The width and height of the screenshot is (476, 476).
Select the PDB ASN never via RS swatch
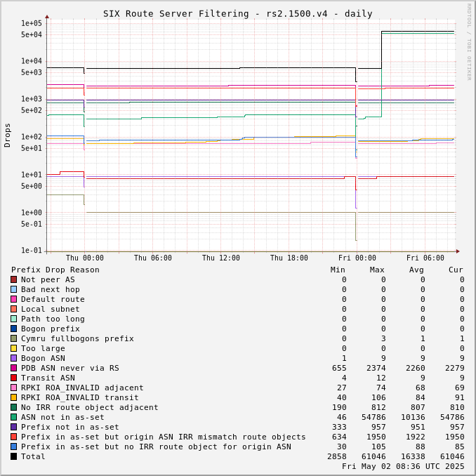tap(13, 368)
